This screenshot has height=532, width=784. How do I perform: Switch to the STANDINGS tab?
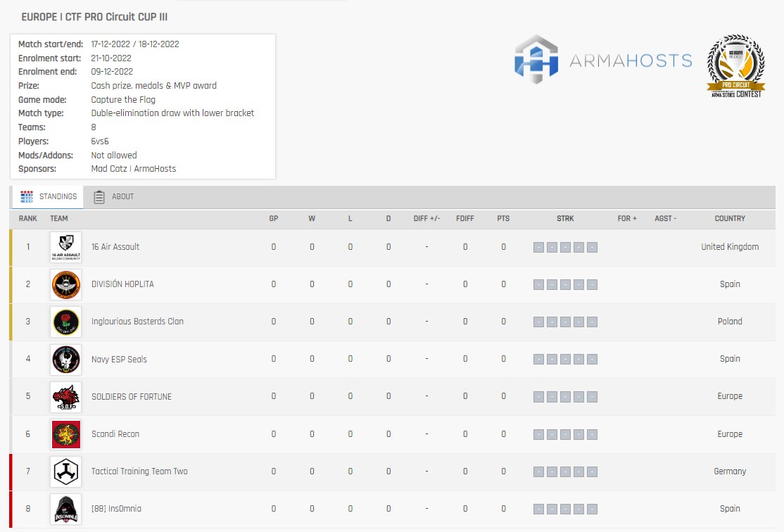point(48,196)
